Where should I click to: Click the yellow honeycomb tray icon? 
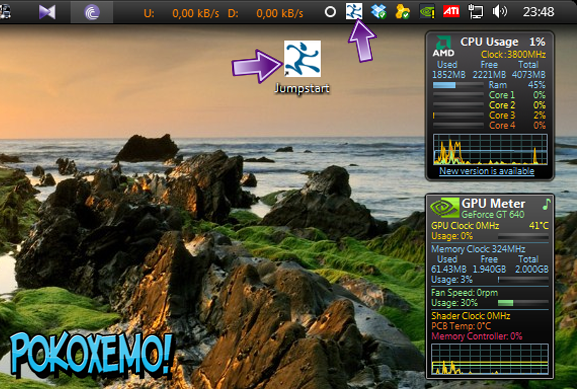(403, 11)
